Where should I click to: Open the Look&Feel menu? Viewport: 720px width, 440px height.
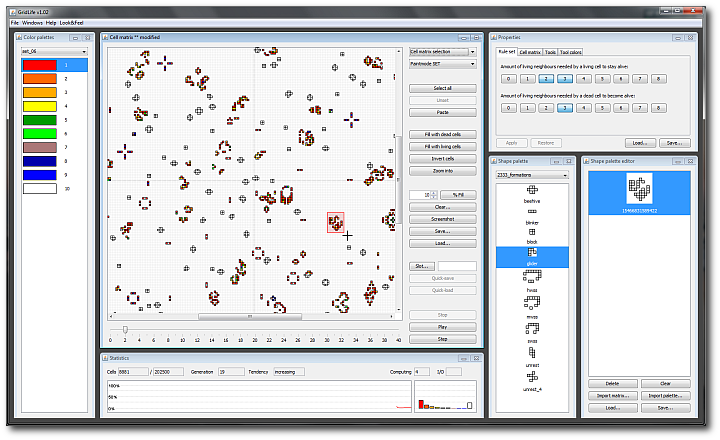72,22
